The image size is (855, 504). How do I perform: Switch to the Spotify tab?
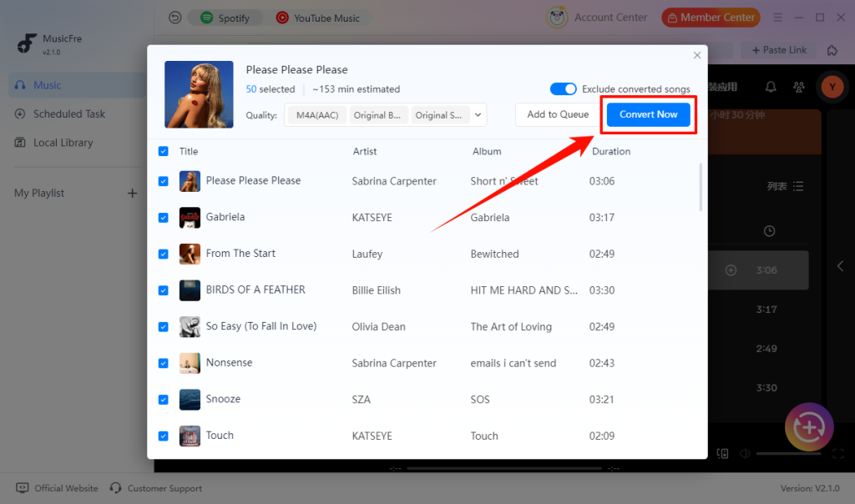tap(225, 18)
